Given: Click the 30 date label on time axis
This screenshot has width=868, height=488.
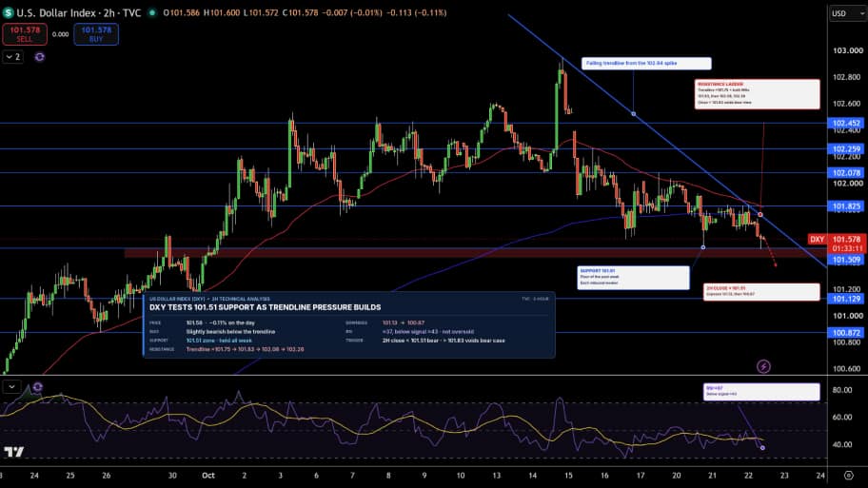Looking at the screenshot, I should pos(172,476).
